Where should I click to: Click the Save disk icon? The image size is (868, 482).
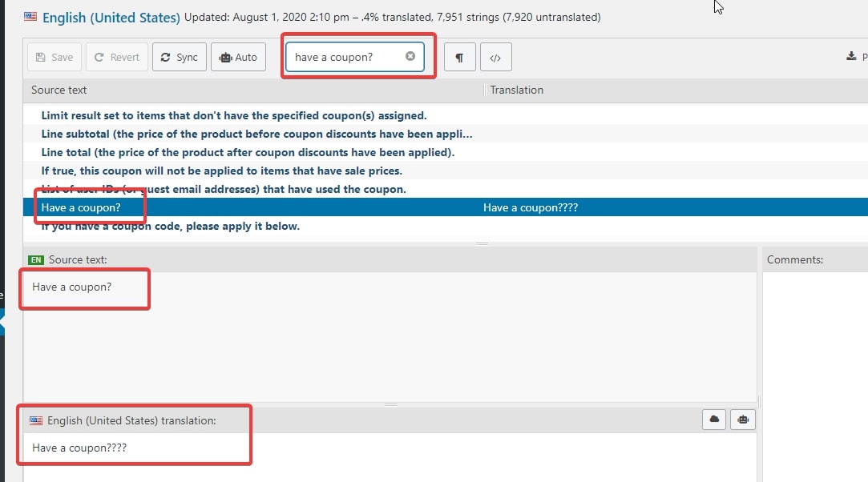(x=40, y=57)
